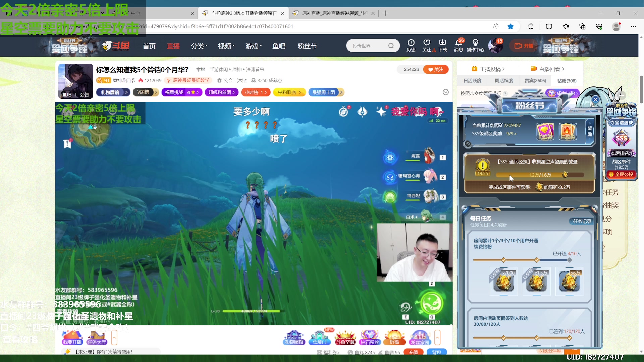Expand the right activity icons arrow
The image size is (644, 362).
437,337
